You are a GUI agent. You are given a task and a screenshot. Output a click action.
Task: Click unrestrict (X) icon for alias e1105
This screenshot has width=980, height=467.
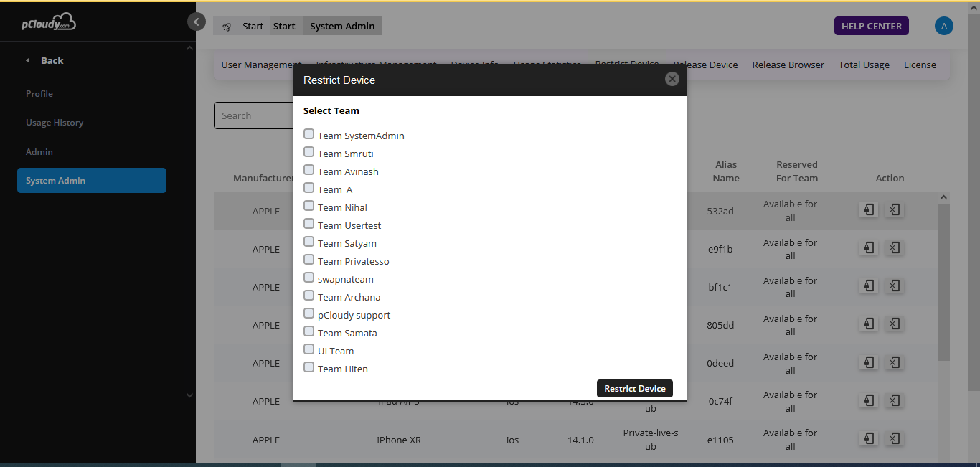(894, 438)
